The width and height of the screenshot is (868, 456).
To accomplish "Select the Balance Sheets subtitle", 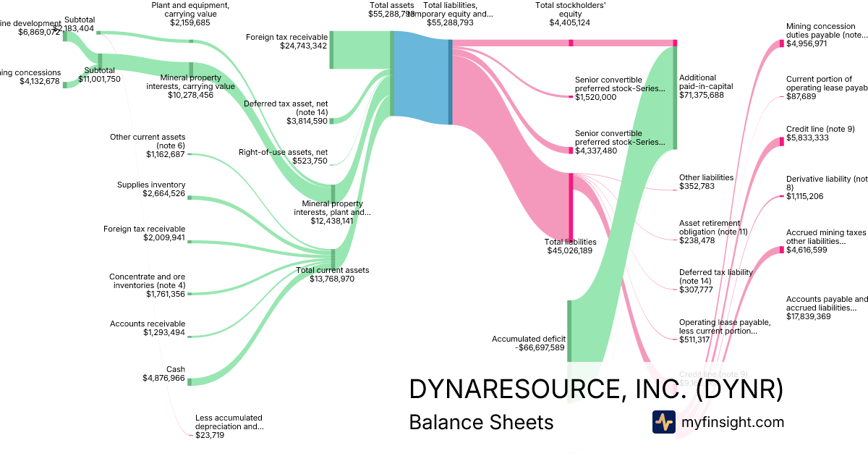I will coord(481,422).
